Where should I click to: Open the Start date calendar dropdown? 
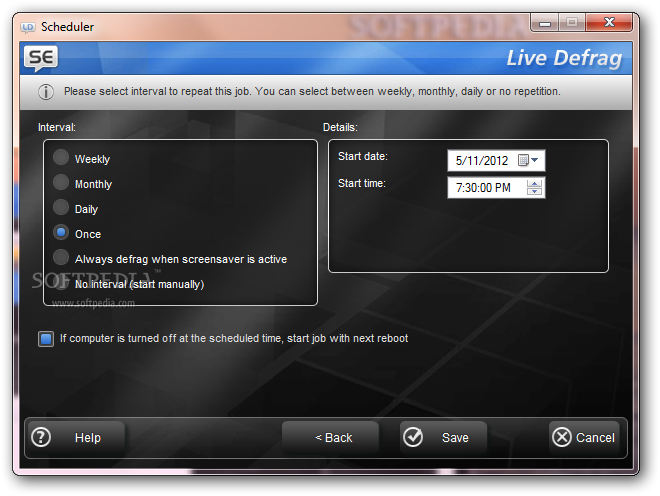pos(529,160)
